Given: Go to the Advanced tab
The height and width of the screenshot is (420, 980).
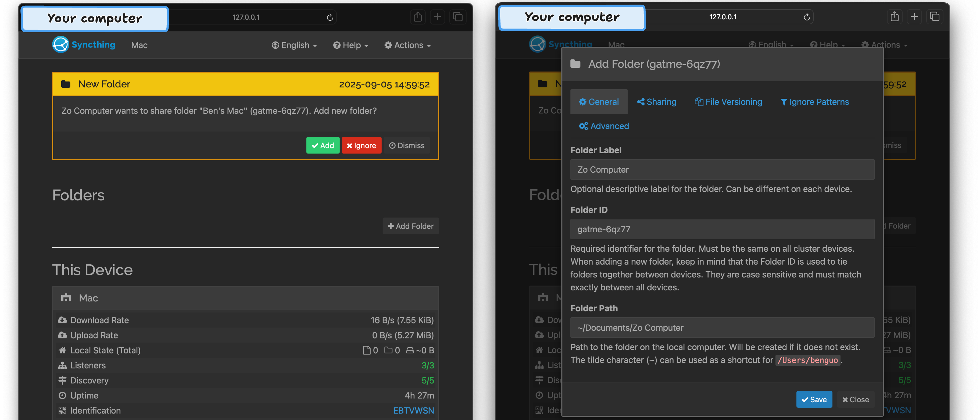Looking at the screenshot, I should 604,126.
